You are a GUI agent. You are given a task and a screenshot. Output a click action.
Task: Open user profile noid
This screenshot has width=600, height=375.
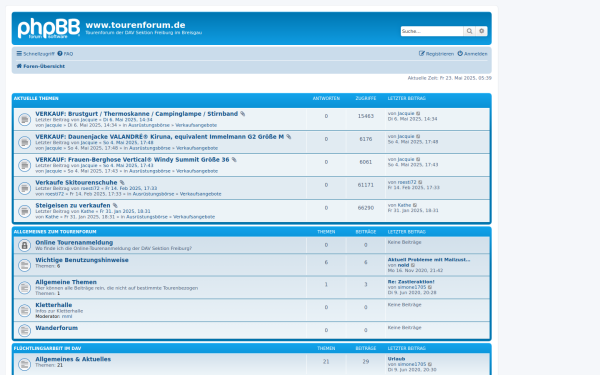click(x=403, y=265)
